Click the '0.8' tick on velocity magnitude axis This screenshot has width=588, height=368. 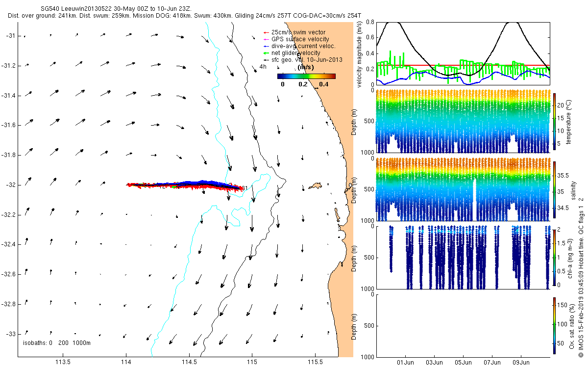[x=370, y=22]
